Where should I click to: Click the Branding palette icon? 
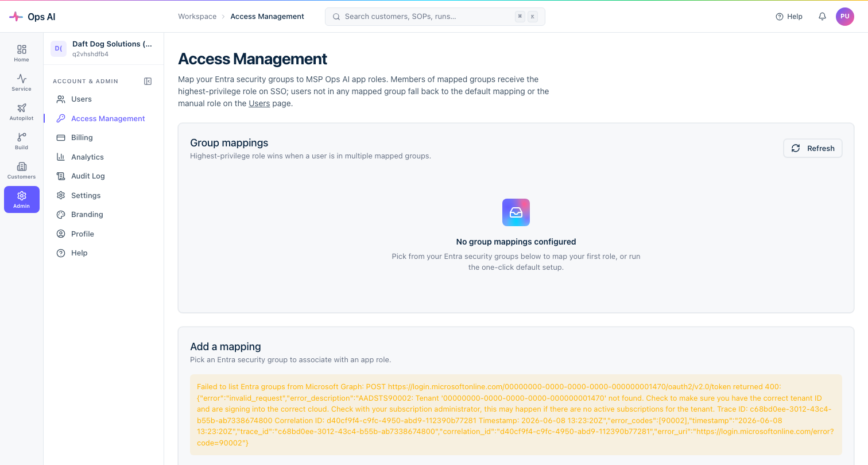click(x=61, y=215)
